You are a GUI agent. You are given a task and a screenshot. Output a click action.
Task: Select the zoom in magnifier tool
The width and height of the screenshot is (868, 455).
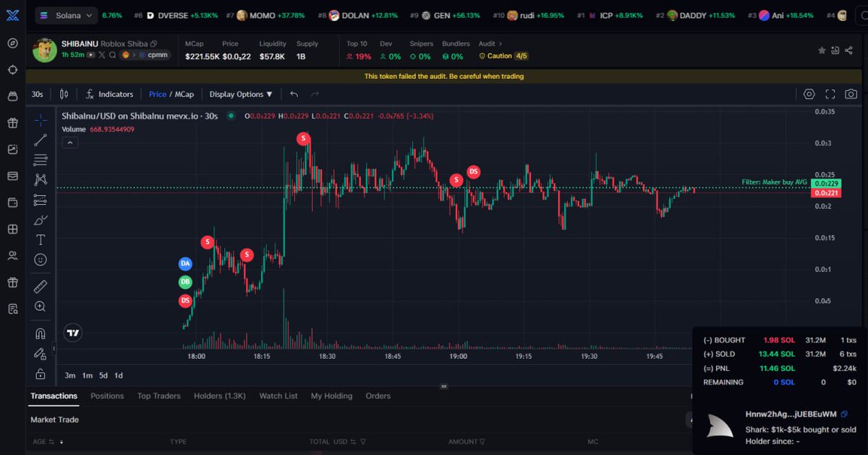click(41, 307)
